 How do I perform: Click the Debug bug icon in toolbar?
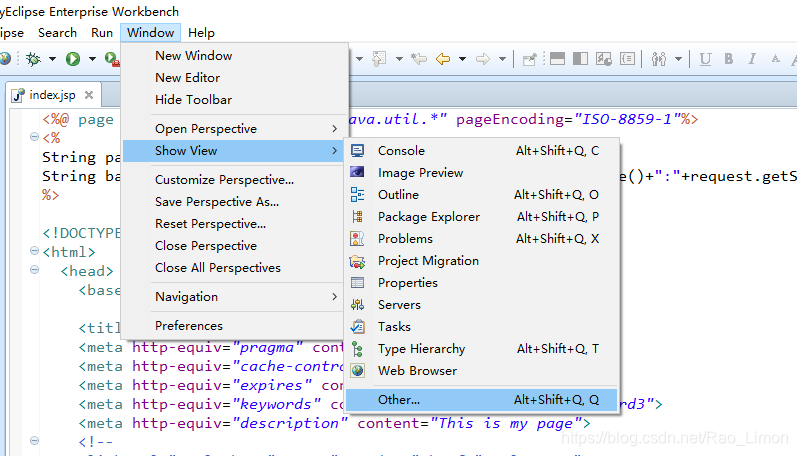coord(34,59)
